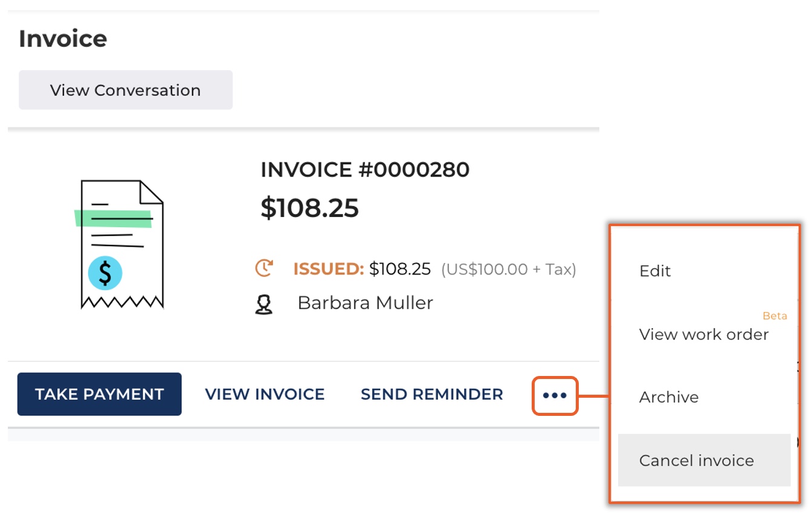The height and width of the screenshot is (515, 812).
Task: Send a reminder for this invoice
Action: tap(431, 394)
